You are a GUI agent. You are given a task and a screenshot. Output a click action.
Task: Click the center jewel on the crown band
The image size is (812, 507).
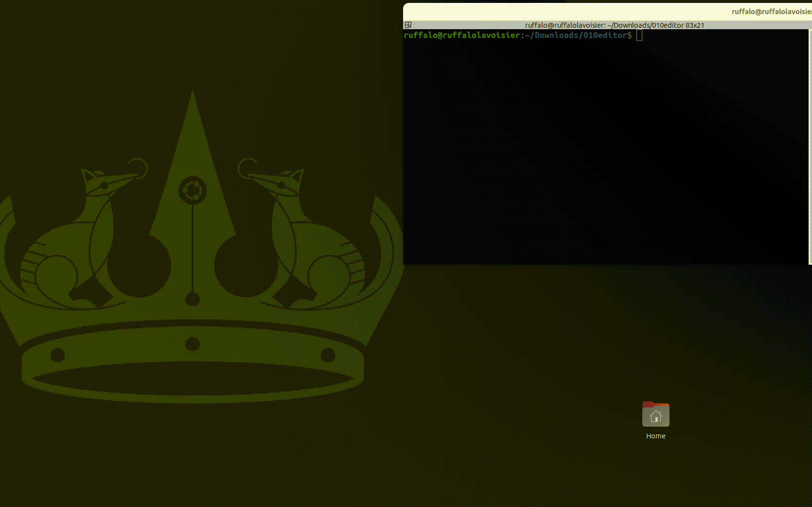point(193,344)
